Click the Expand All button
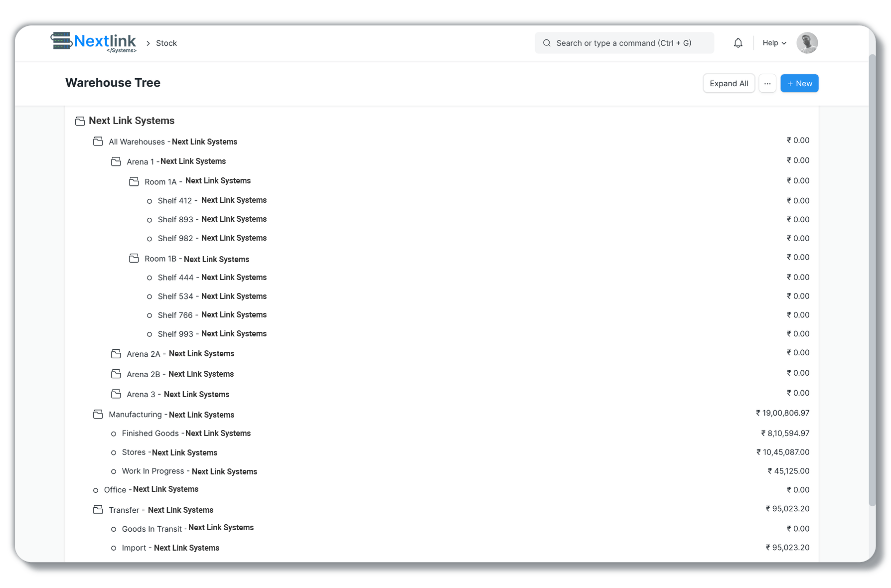 (729, 83)
